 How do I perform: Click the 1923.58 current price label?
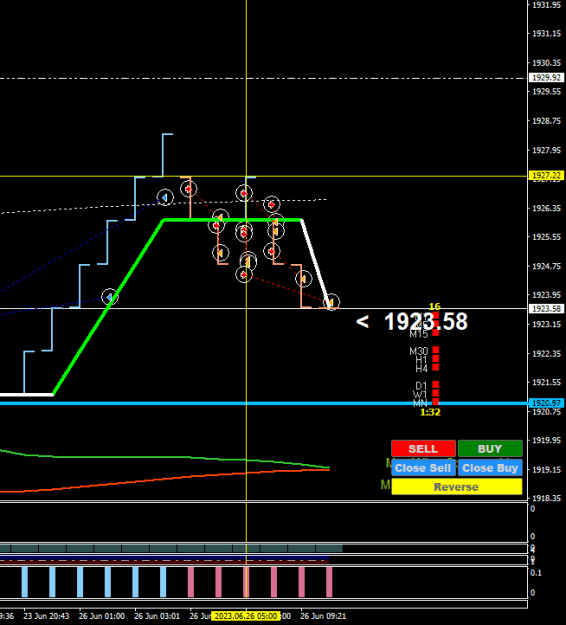546,309
